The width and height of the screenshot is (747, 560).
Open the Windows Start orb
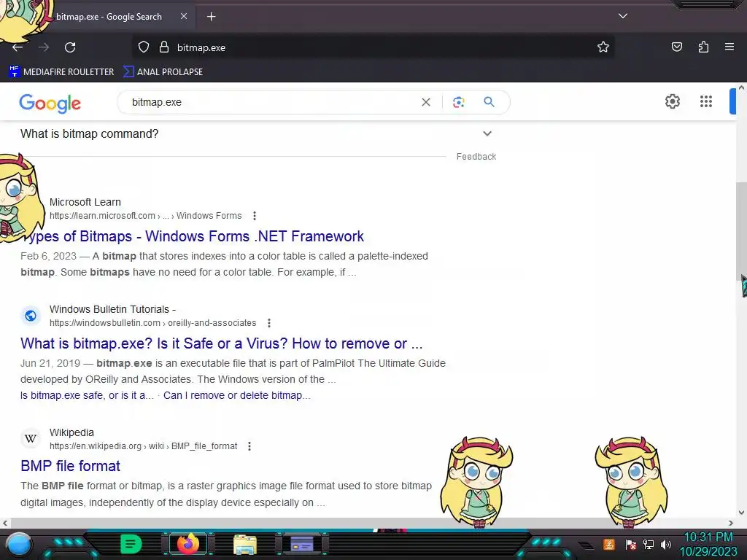18,544
